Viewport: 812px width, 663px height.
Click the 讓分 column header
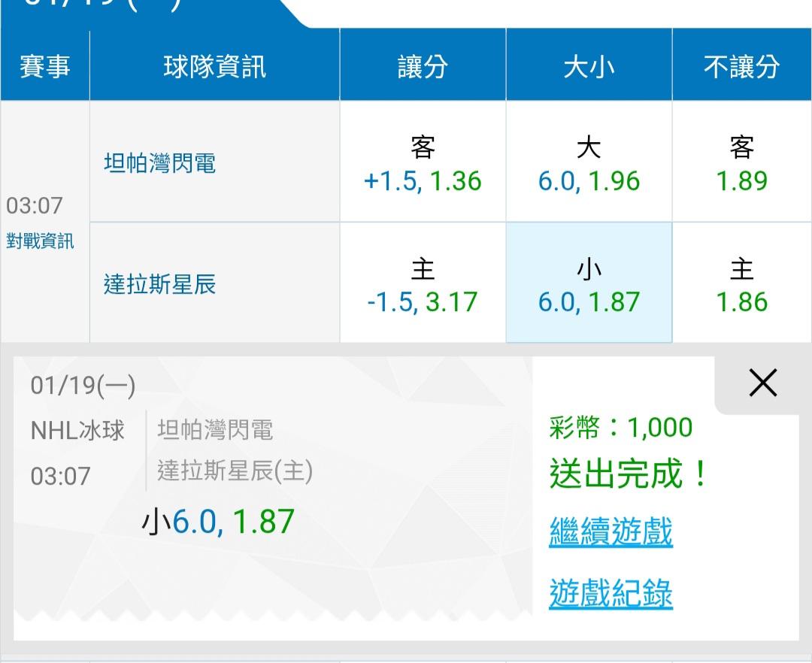click(x=423, y=65)
